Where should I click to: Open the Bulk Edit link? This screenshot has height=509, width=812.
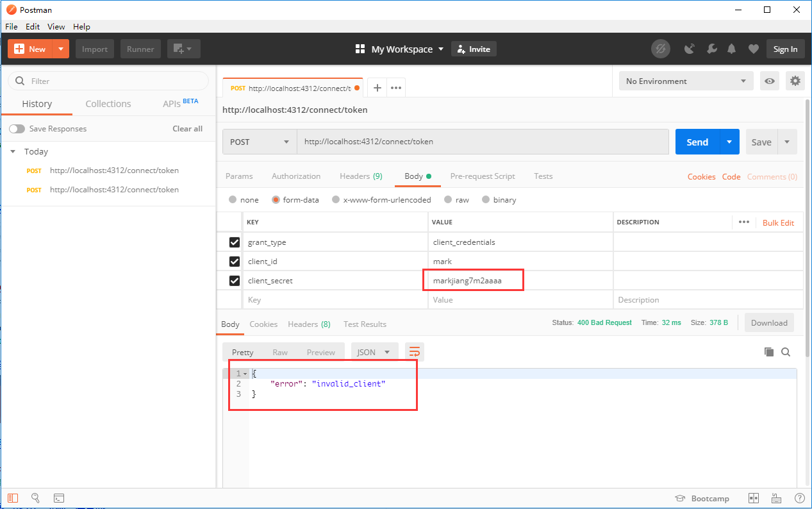778,222
